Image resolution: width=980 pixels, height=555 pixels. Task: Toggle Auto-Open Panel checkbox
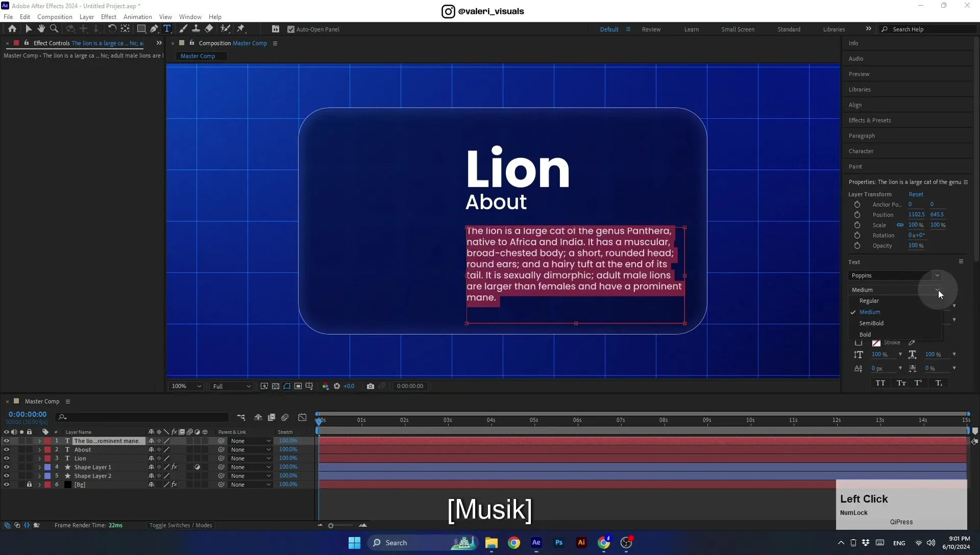click(291, 30)
